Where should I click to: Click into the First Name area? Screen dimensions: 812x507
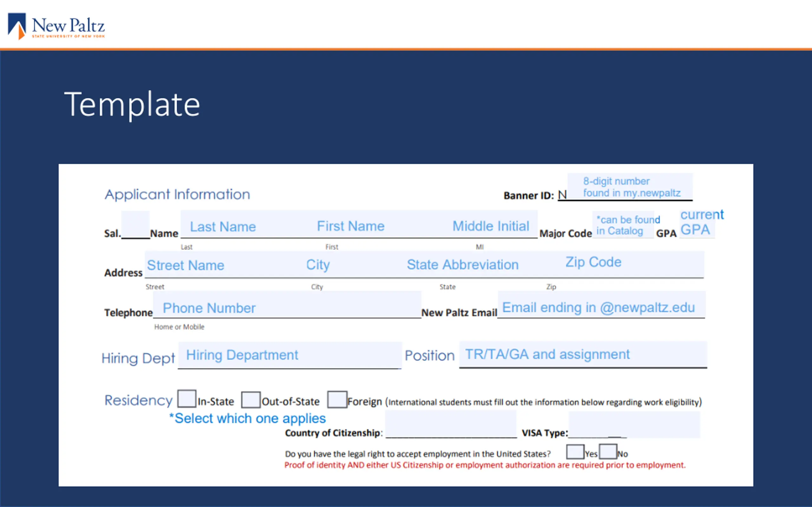350,226
